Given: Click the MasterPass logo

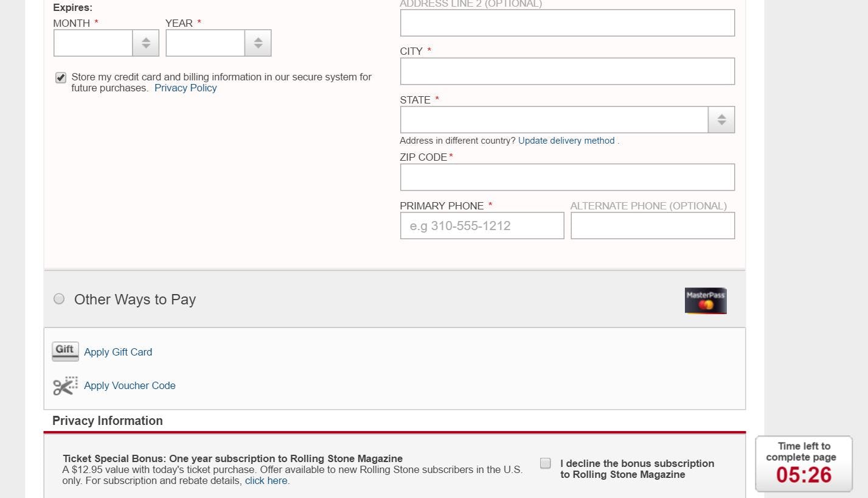Looking at the screenshot, I should point(705,301).
